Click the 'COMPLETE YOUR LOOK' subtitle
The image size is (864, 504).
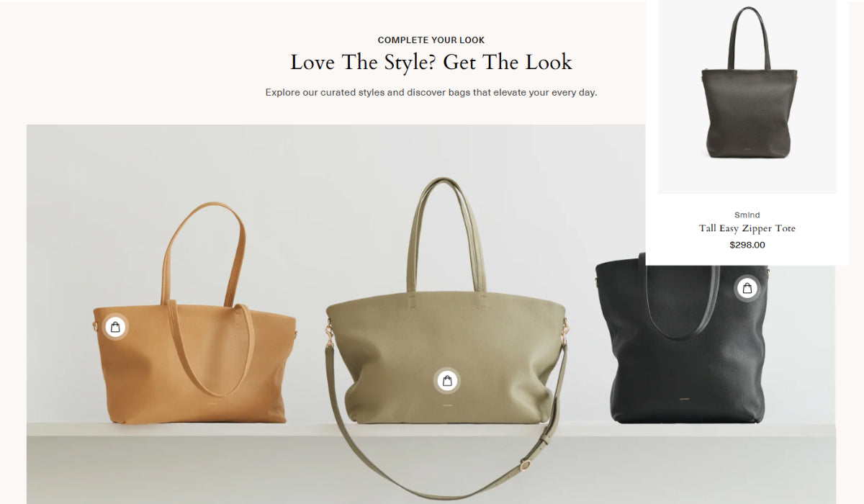tap(431, 40)
